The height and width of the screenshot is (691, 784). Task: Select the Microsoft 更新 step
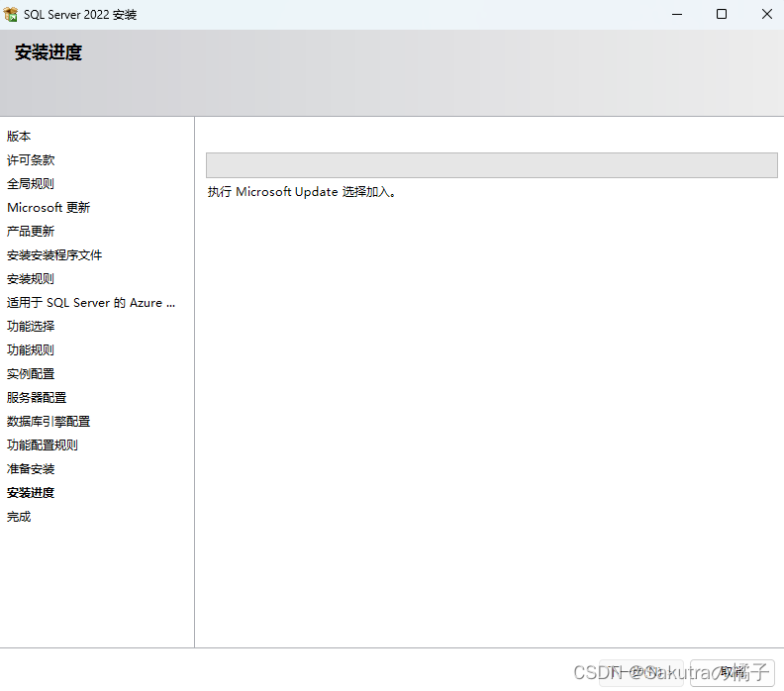[x=49, y=208]
